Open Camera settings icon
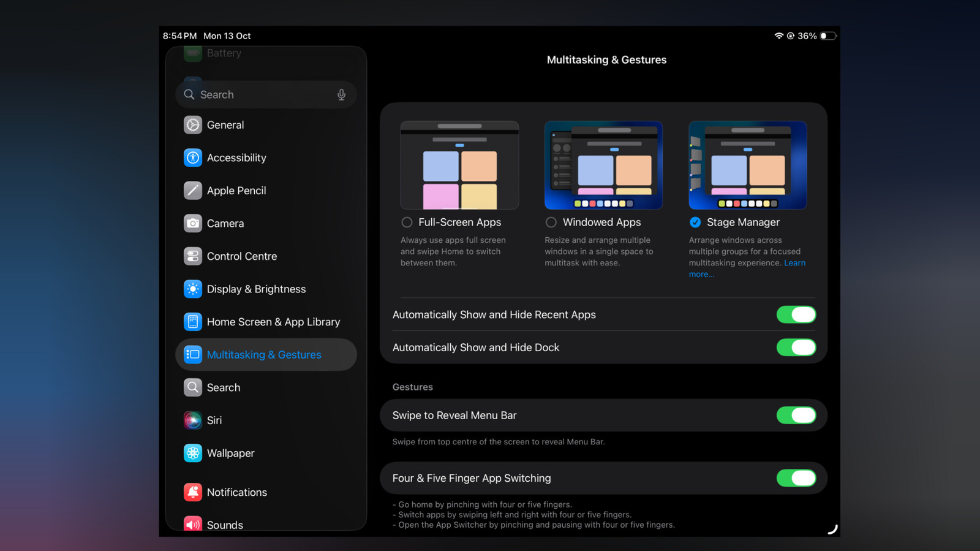 coord(193,224)
